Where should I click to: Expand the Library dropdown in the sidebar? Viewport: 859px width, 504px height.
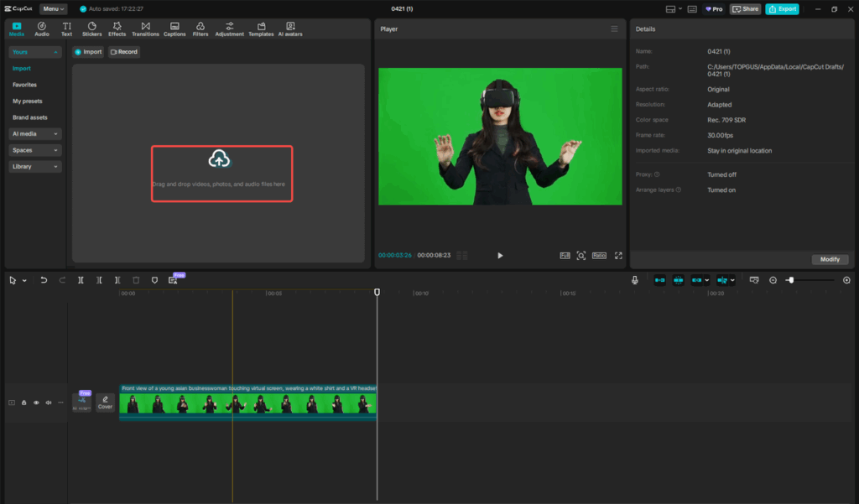pos(35,167)
